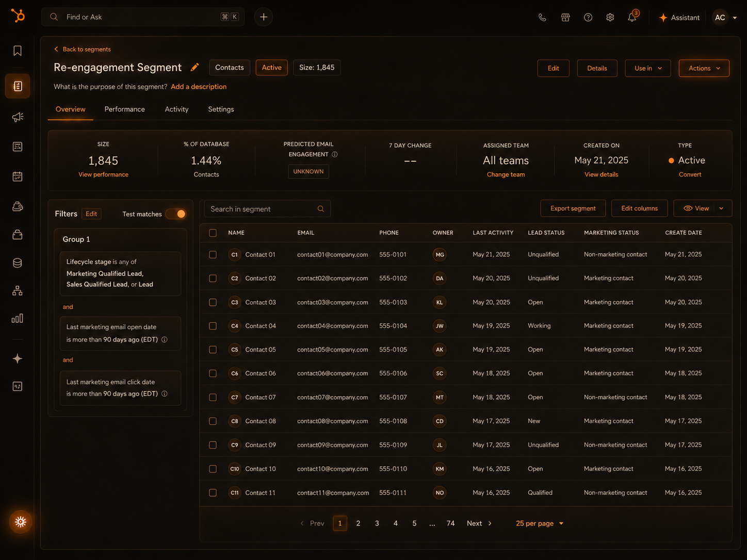This screenshot has height=560, width=747.
Task: Click the phone calling icon
Action: coord(542,17)
